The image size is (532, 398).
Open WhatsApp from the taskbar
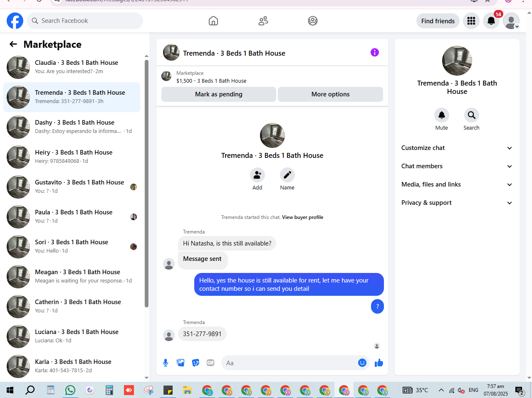tap(70, 390)
